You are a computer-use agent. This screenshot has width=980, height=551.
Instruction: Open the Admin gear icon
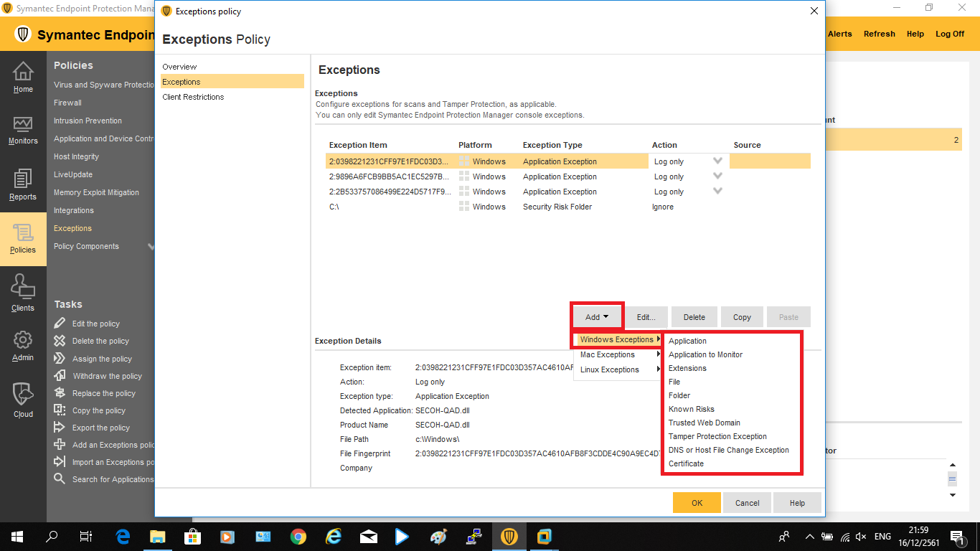(x=23, y=340)
